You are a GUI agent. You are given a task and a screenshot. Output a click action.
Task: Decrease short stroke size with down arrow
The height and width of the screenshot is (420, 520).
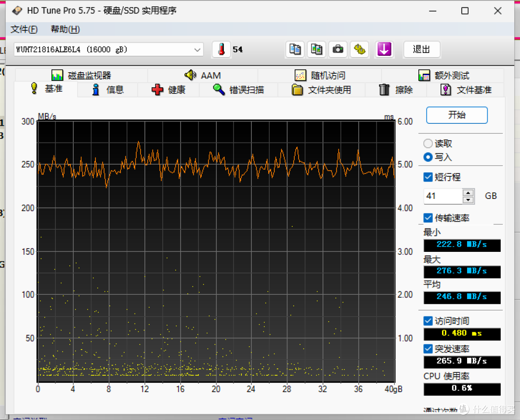pos(468,200)
